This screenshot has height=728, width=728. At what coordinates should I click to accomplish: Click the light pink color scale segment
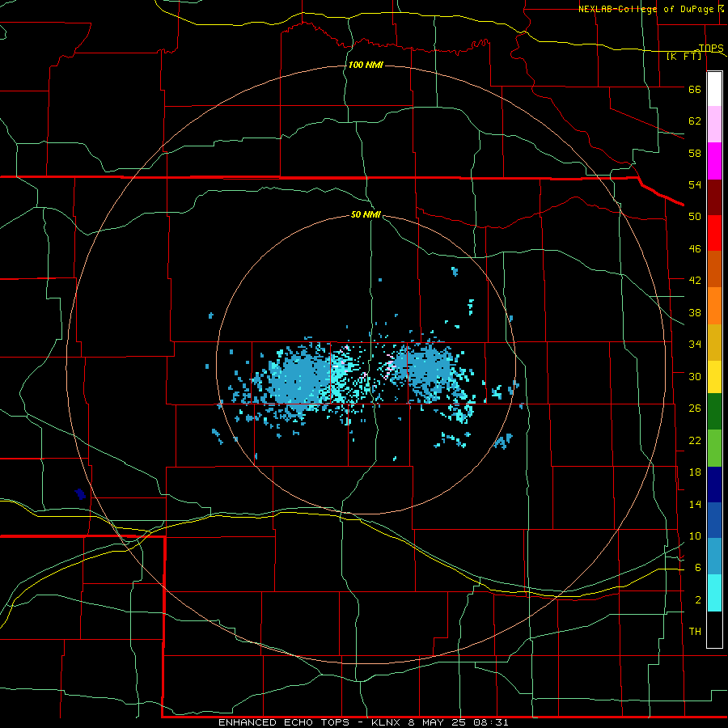click(x=714, y=125)
